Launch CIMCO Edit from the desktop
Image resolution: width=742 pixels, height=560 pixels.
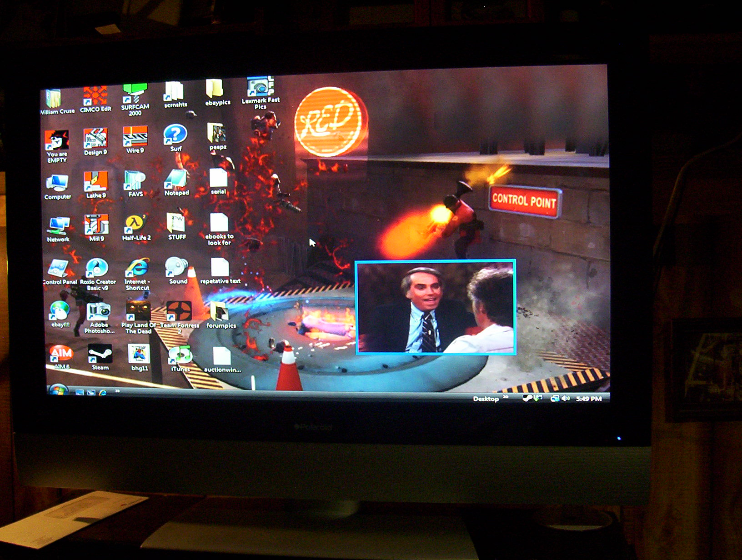click(x=95, y=99)
